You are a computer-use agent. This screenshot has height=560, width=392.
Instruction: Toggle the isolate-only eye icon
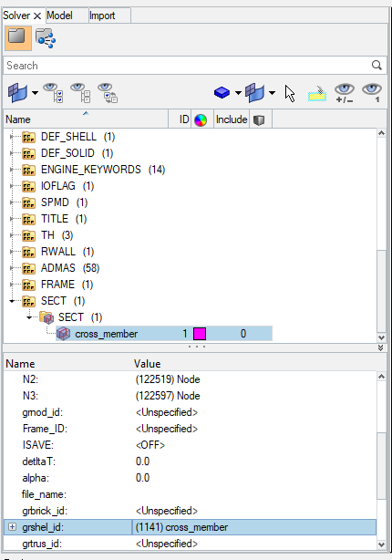(372, 93)
